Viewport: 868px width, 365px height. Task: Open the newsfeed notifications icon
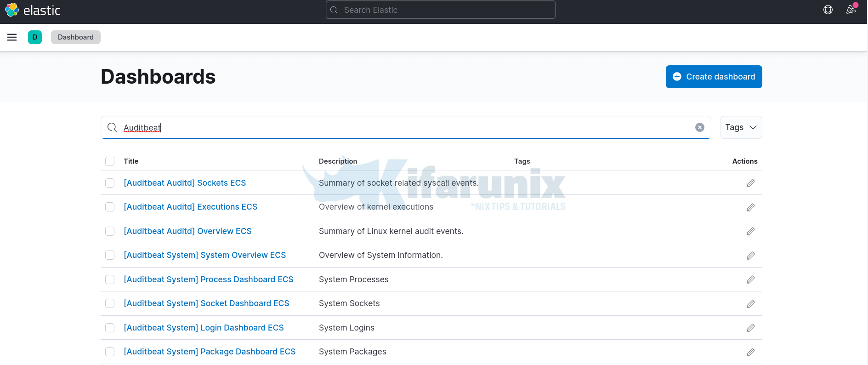851,10
